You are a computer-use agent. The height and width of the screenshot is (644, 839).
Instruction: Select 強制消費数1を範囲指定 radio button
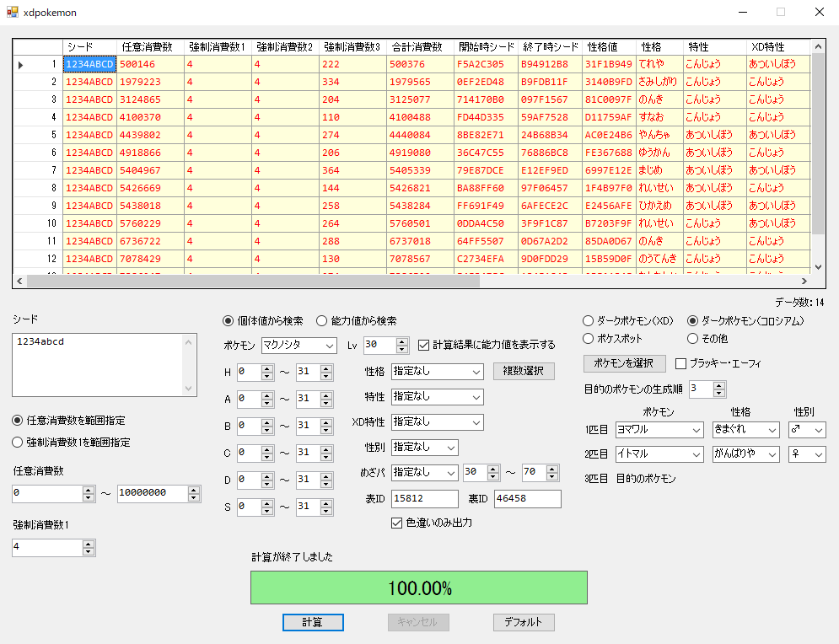click(x=71, y=443)
